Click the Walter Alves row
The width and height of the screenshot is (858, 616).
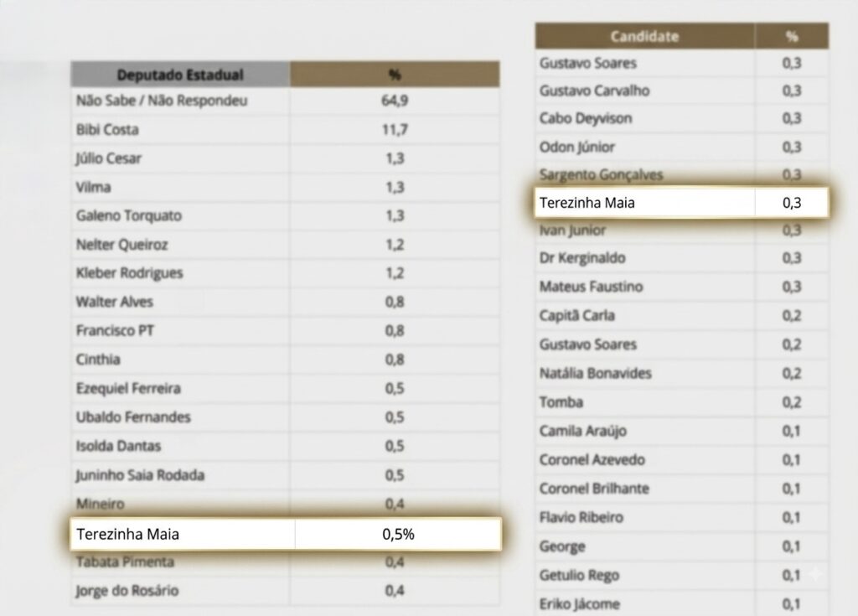(285, 302)
